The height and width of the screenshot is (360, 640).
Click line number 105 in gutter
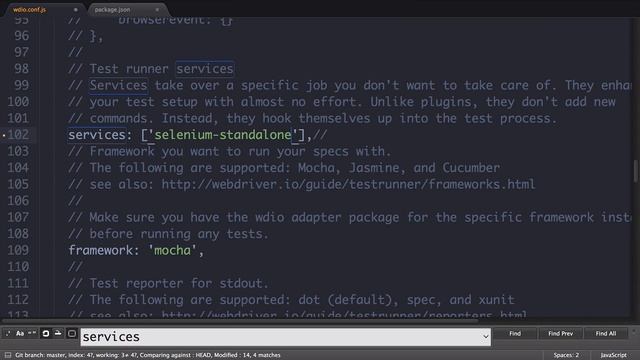pyautogui.click(x=18, y=184)
